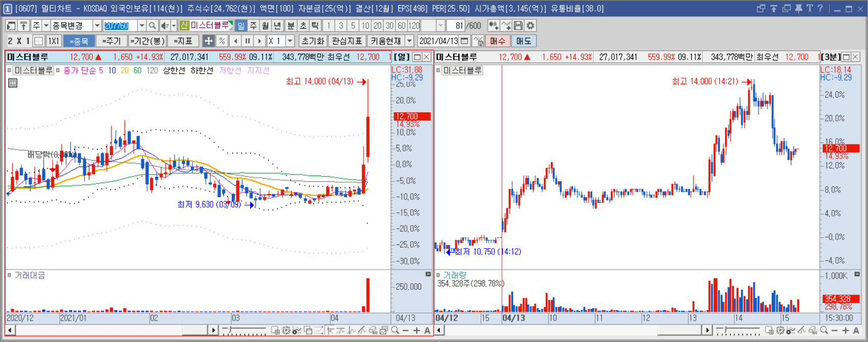Click add-line indicator icon in toolbar
868x342 pixels.
(x=506, y=26)
